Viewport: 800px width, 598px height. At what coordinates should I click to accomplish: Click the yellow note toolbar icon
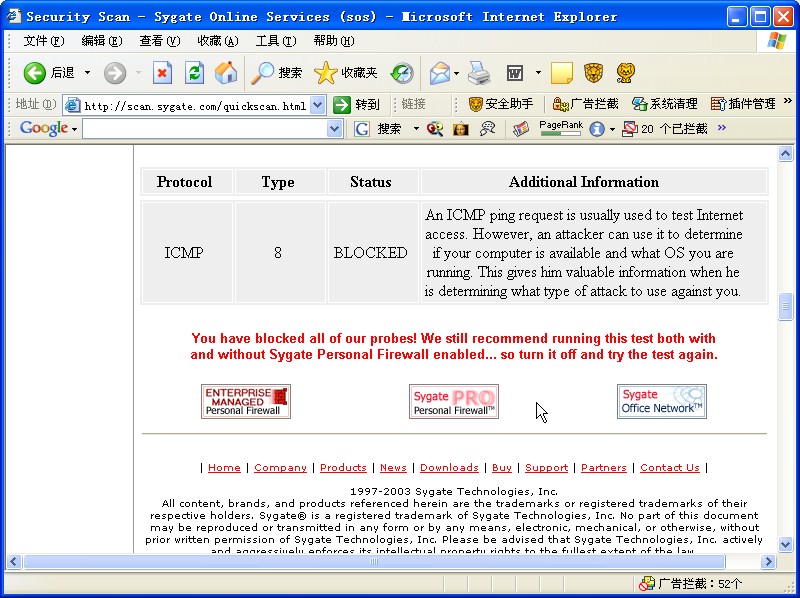pos(562,73)
